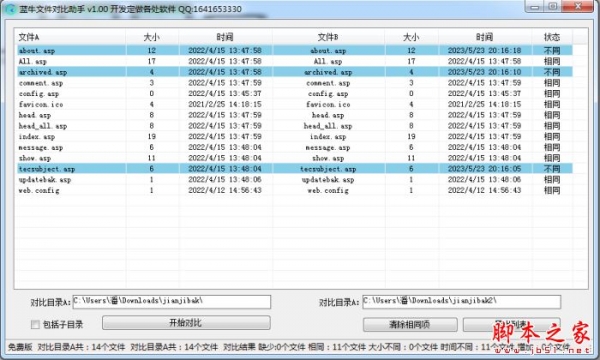
Task: Click the timestamp 2023/5/23 20:16:10
Action: tap(484, 72)
